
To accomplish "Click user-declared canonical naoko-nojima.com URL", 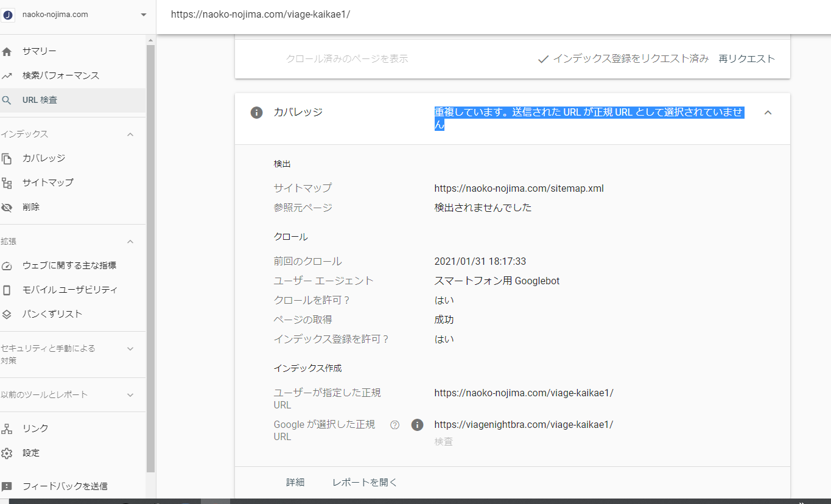I will click(x=524, y=393).
